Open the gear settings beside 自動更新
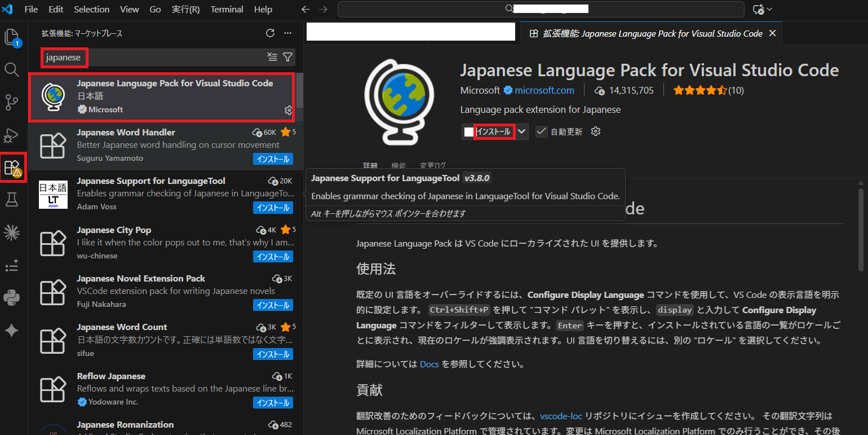This screenshot has height=435, width=868. point(596,131)
